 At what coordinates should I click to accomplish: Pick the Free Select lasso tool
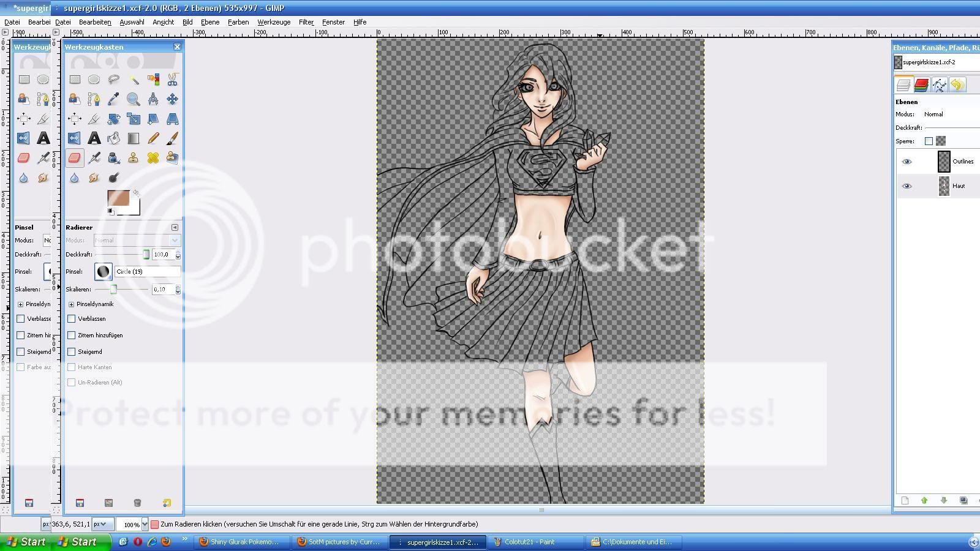pyautogui.click(x=113, y=80)
